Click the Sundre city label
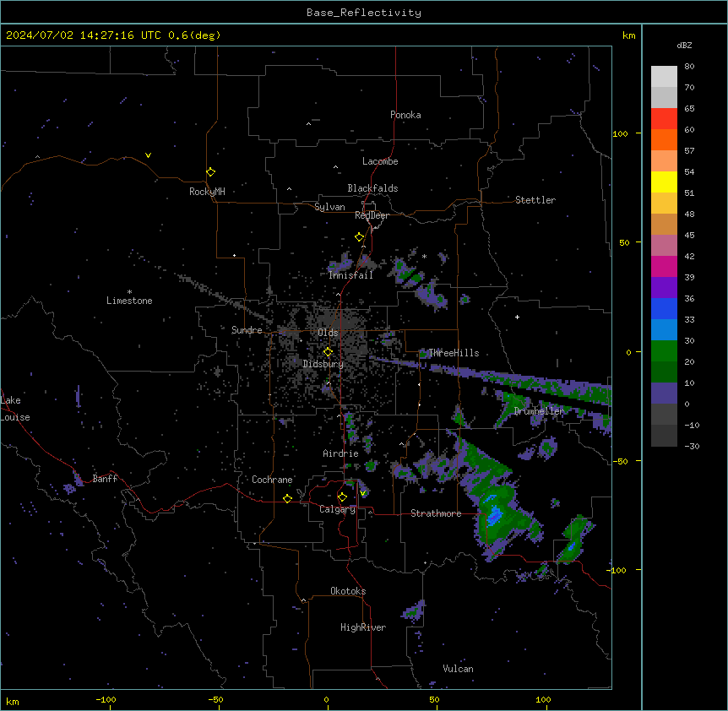 pos(247,330)
